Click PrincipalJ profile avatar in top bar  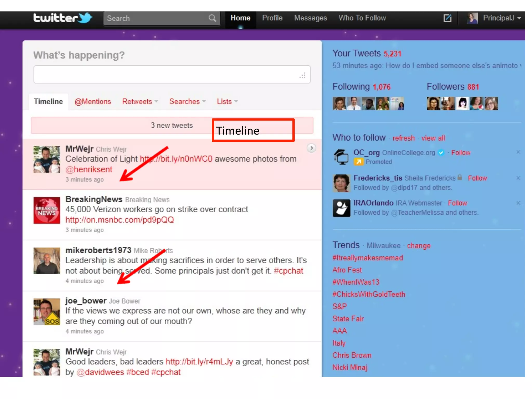(472, 18)
